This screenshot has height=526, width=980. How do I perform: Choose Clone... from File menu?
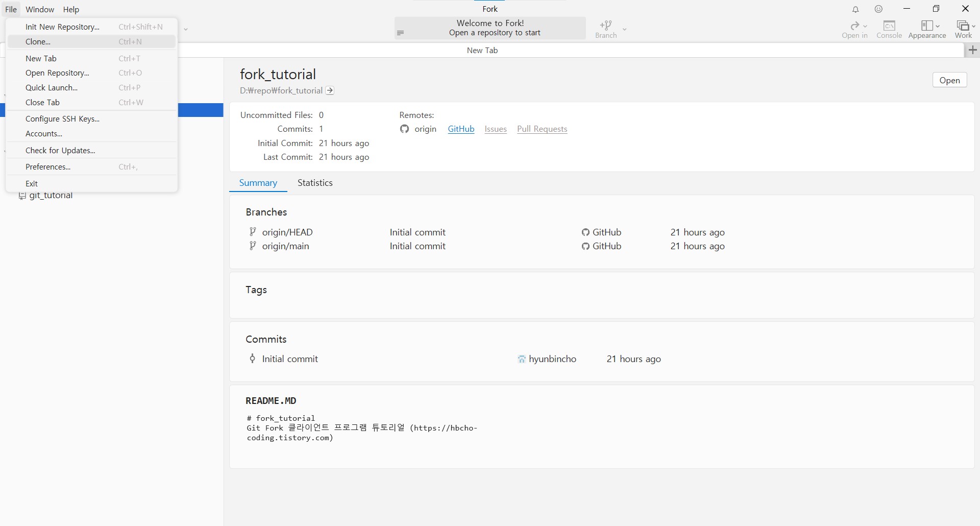(92, 41)
